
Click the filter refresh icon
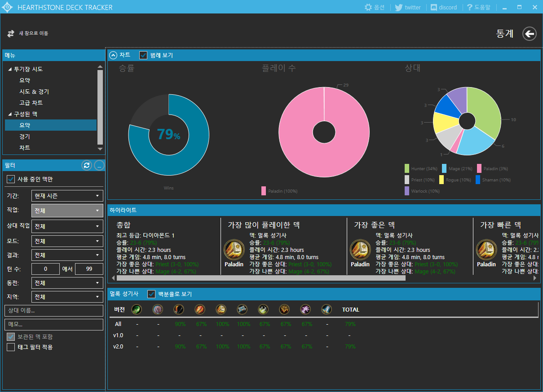[x=86, y=165]
